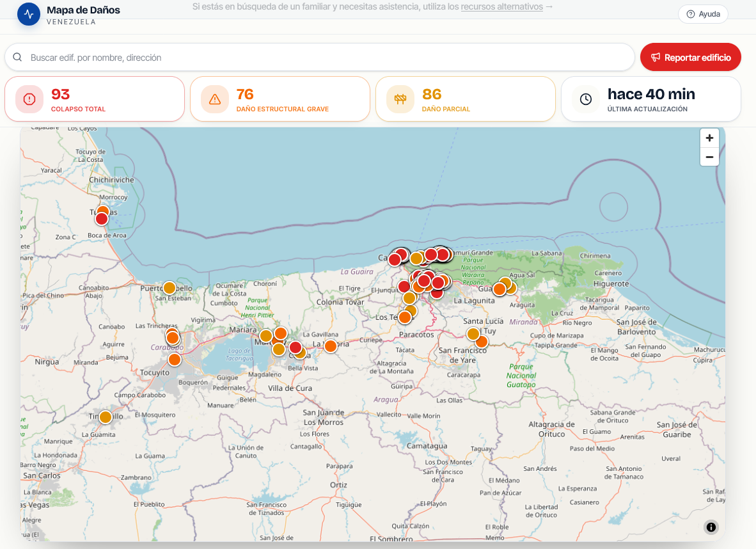Click the Mapa de Daños pulse logo icon
Viewport: 756px width, 549px height.
click(x=28, y=14)
